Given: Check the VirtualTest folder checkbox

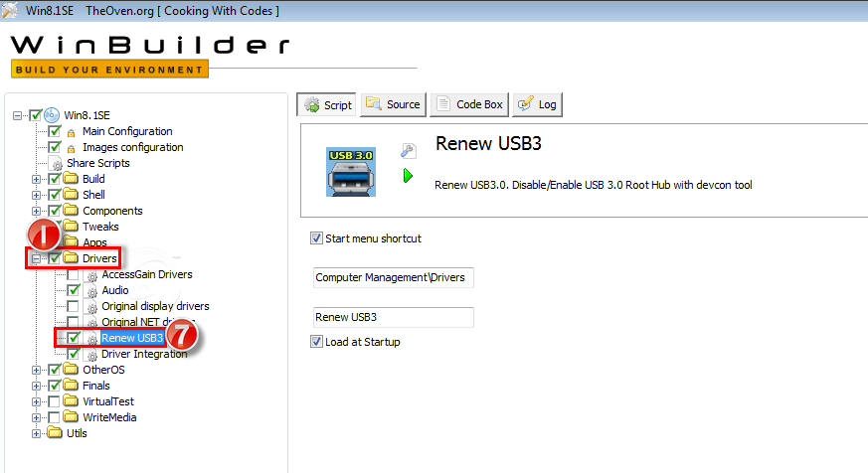Looking at the screenshot, I should [55, 401].
